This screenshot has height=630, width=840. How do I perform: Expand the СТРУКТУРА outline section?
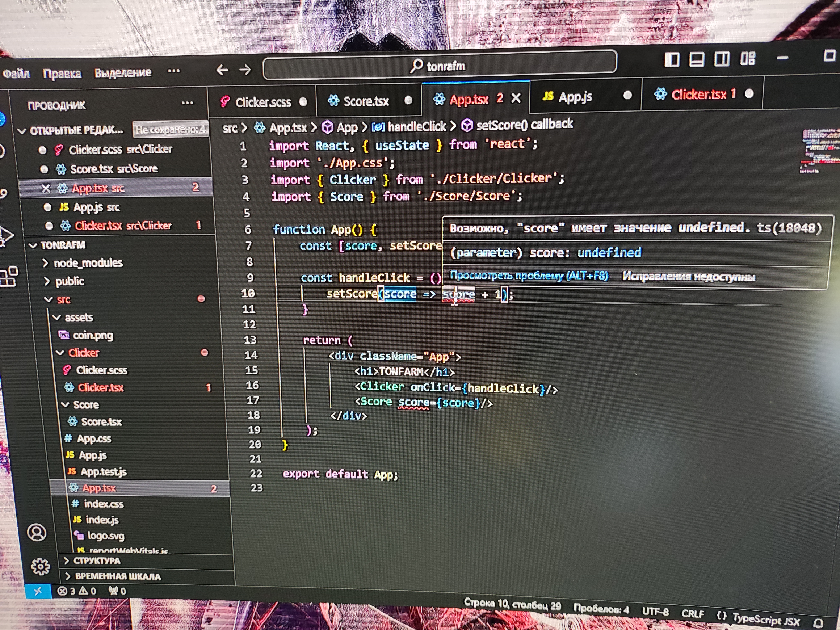coord(96,561)
